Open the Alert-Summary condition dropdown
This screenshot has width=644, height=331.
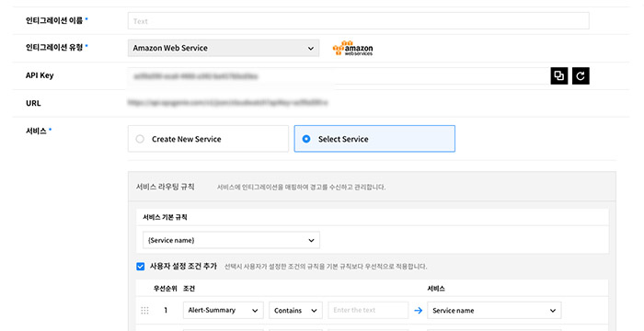224,311
